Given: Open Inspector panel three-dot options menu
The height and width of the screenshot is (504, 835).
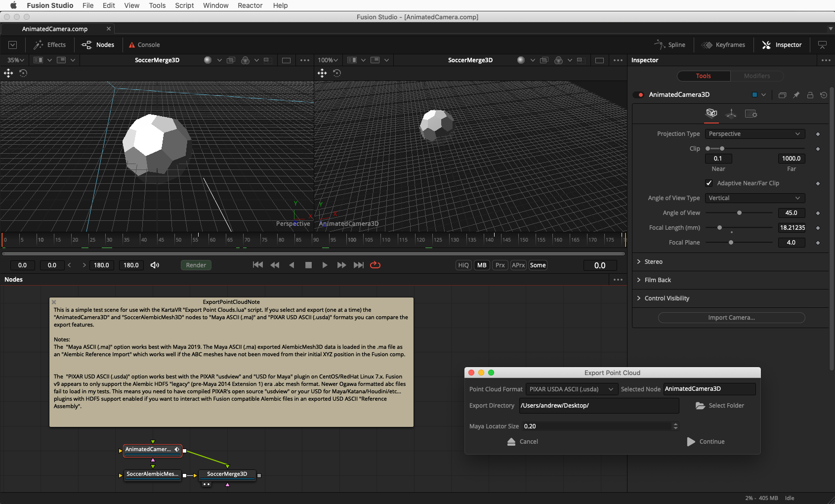Looking at the screenshot, I should (826, 60).
